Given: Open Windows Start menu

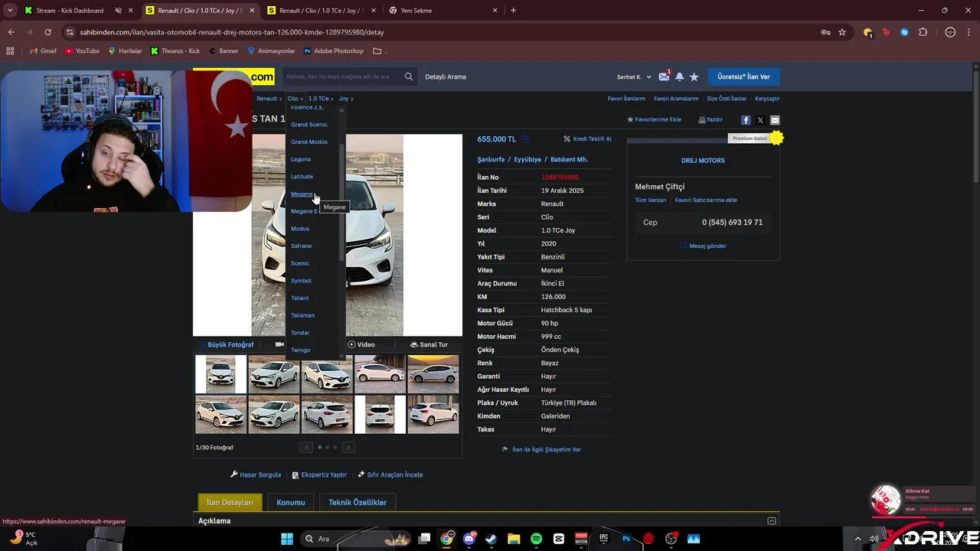Looking at the screenshot, I should point(287,539).
